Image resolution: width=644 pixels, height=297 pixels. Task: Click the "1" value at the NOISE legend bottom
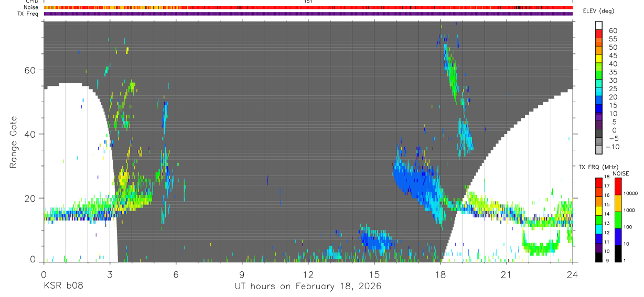tap(625, 260)
